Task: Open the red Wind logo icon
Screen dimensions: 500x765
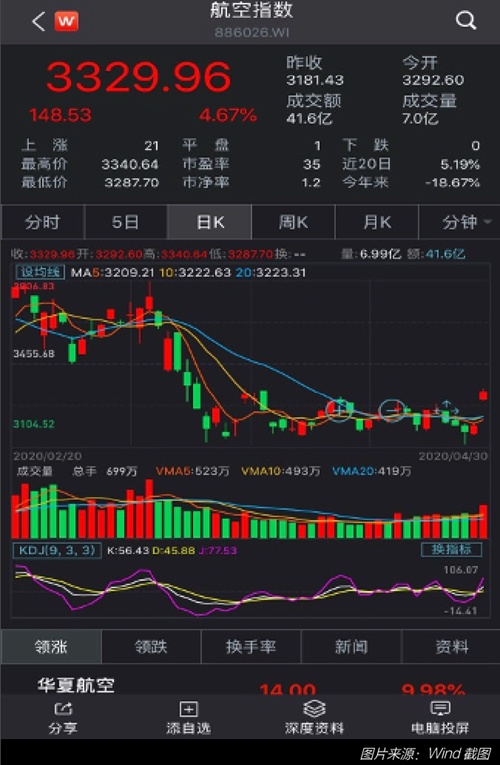Action: coord(66,21)
